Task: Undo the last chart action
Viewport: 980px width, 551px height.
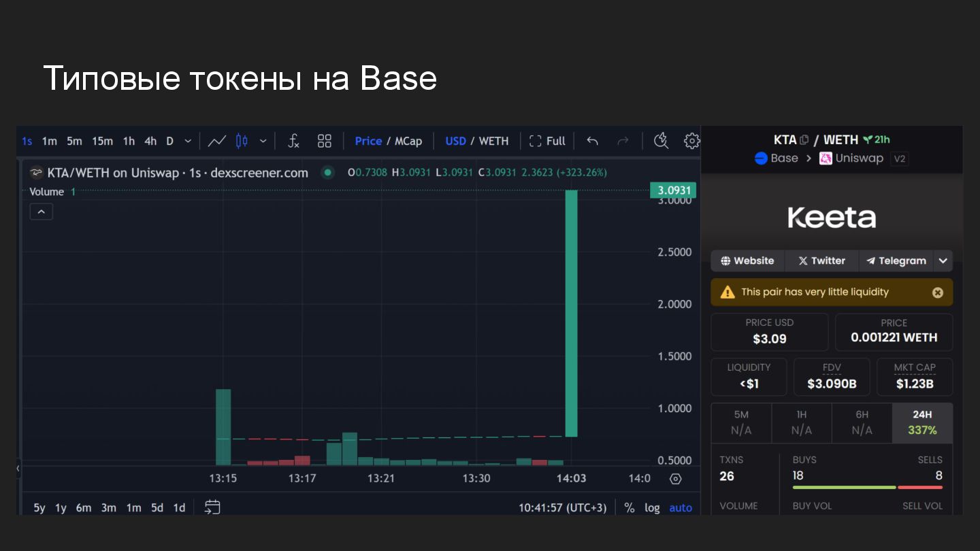Action: pyautogui.click(x=593, y=141)
